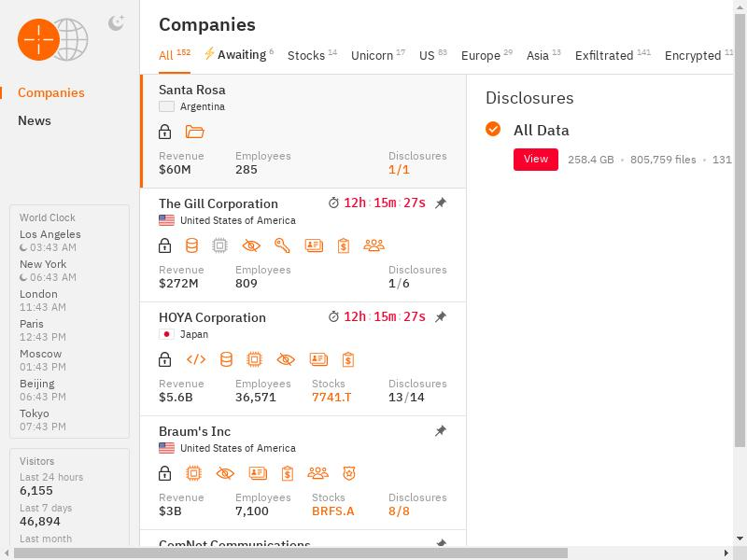The image size is (747, 560).
Task: Click the stopwatch icon beside The Gill Corporation timer
Action: click(x=333, y=203)
